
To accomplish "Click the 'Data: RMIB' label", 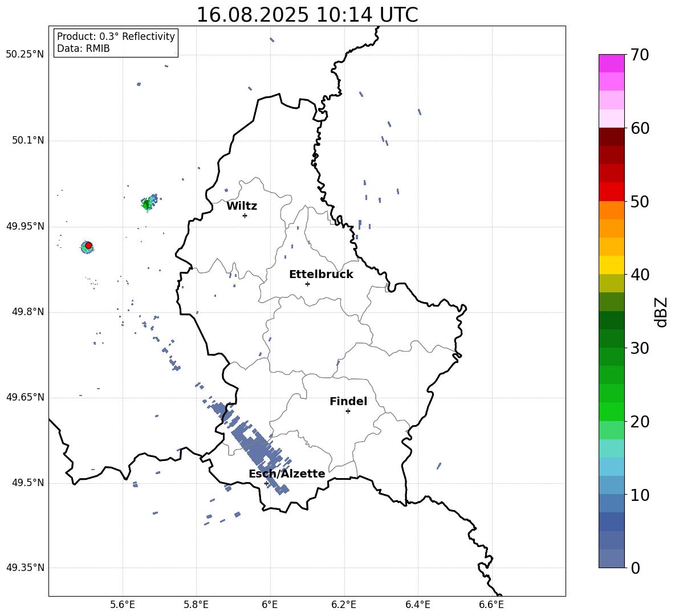I will [83, 48].
